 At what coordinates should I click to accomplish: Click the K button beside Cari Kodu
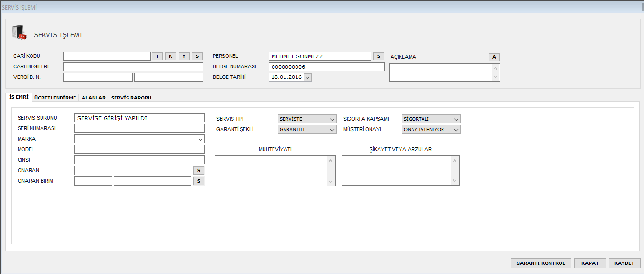coord(170,56)
